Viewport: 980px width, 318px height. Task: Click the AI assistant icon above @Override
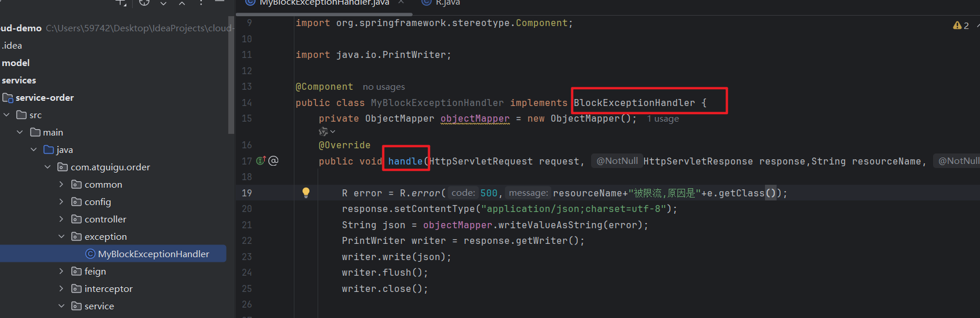point(323,132)
